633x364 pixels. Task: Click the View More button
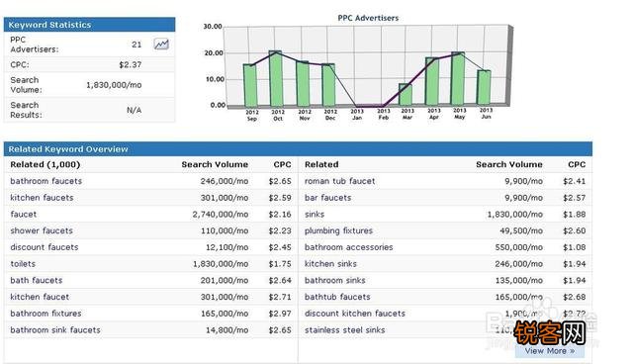click(x=550, y=351)
